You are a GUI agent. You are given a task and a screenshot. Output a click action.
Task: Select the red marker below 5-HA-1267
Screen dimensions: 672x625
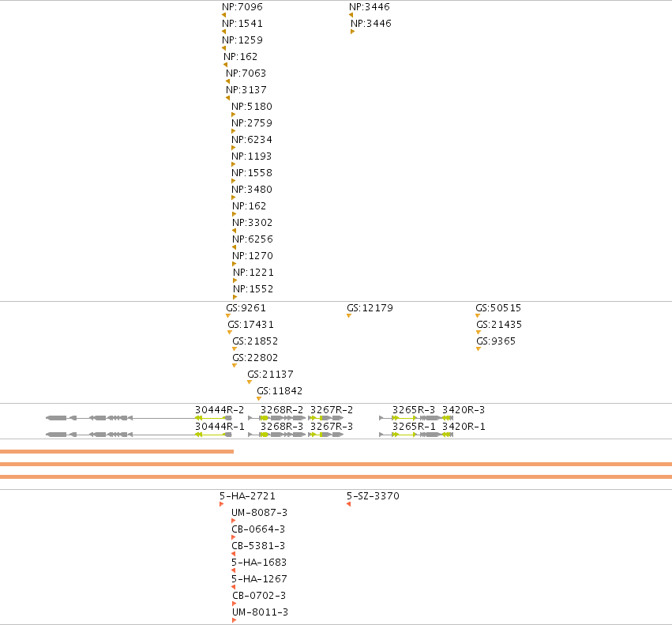(233, 587)
